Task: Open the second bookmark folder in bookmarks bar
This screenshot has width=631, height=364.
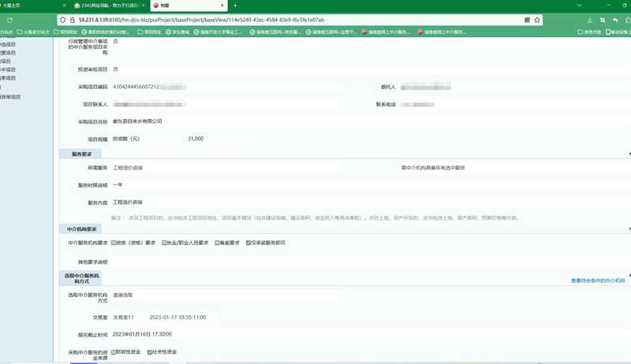Action: coord(65,32)
